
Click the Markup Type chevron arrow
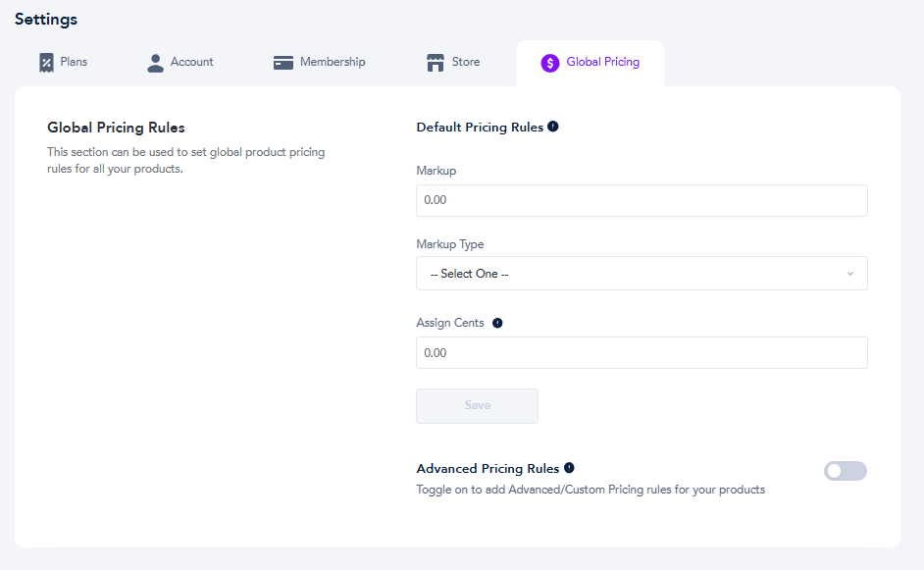point(850,274)
